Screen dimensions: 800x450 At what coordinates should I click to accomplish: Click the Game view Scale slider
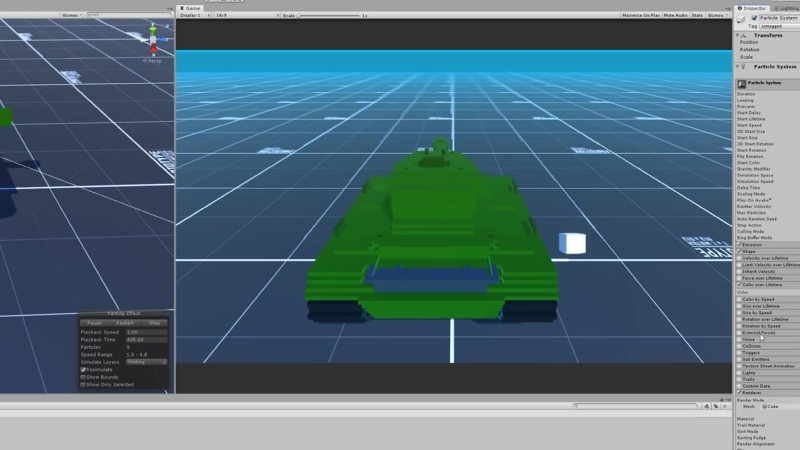tap(329, 16)
